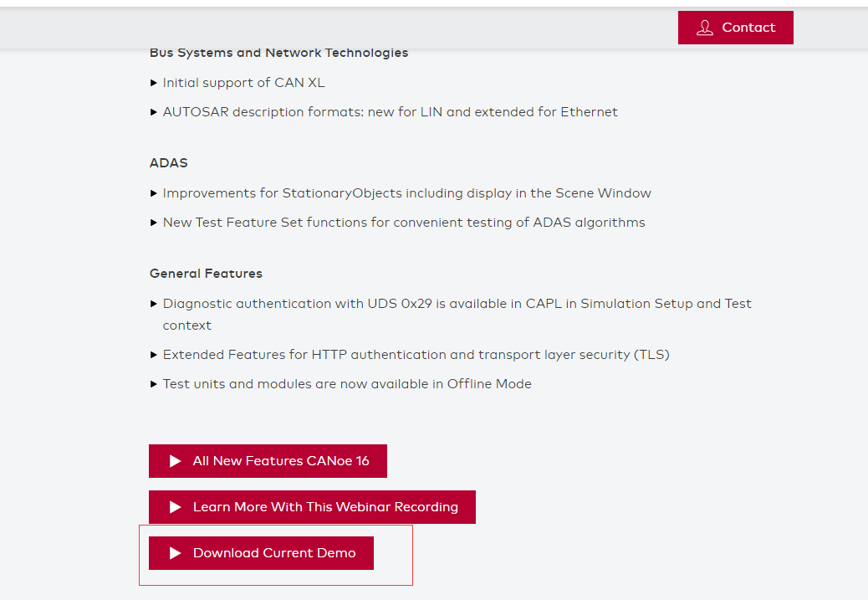This screenshot has width=868, height=600.
Task: Click the bullet triangle before Diagnostic authentication
Action: (154, 304)
